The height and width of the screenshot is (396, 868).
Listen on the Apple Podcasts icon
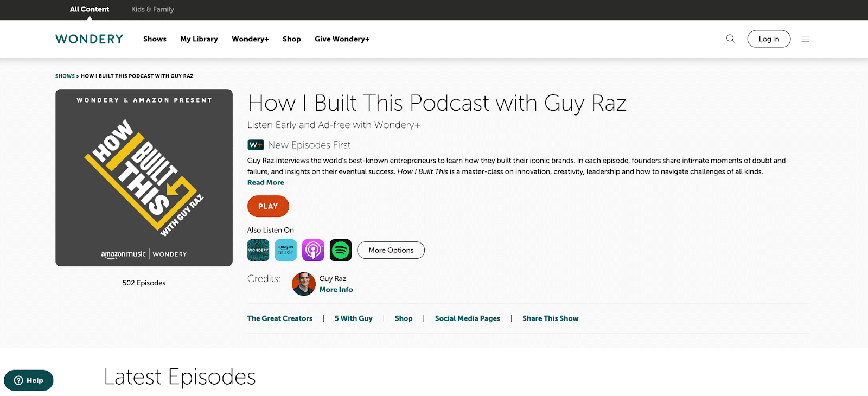(x=313, y=250)
